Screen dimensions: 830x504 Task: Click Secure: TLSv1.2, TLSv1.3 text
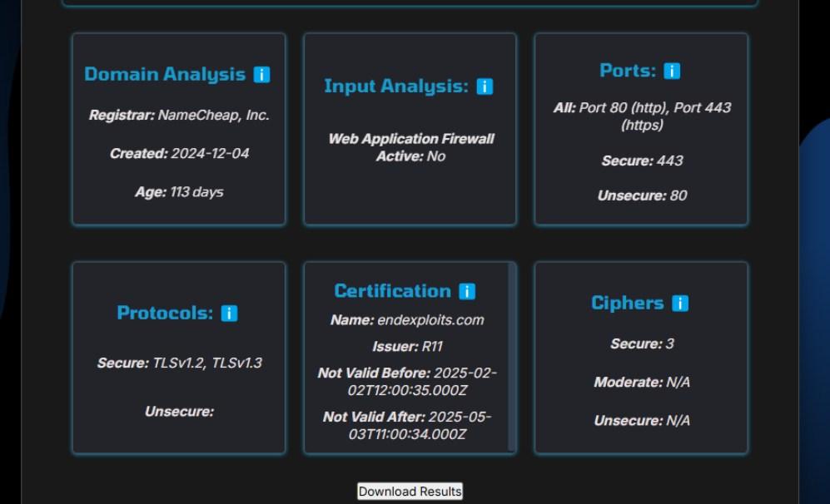point(179,363)
